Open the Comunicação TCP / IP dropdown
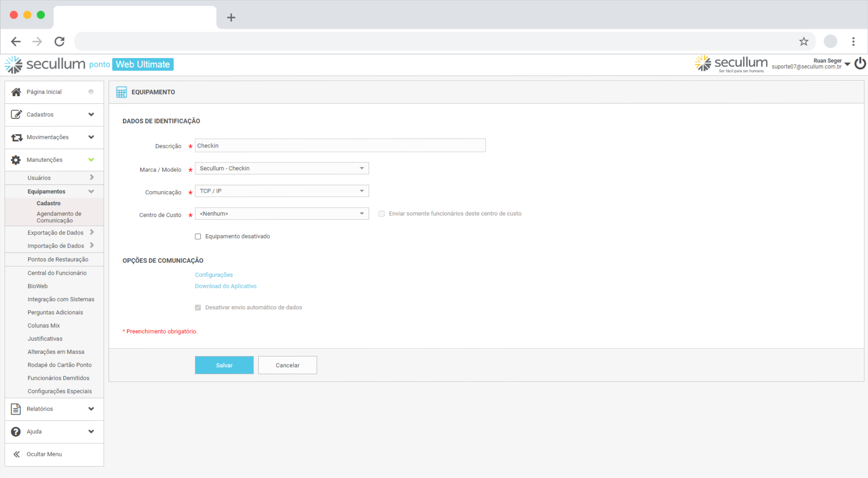The height and width of the screenshot is (478, 868). tap(282, 191)
